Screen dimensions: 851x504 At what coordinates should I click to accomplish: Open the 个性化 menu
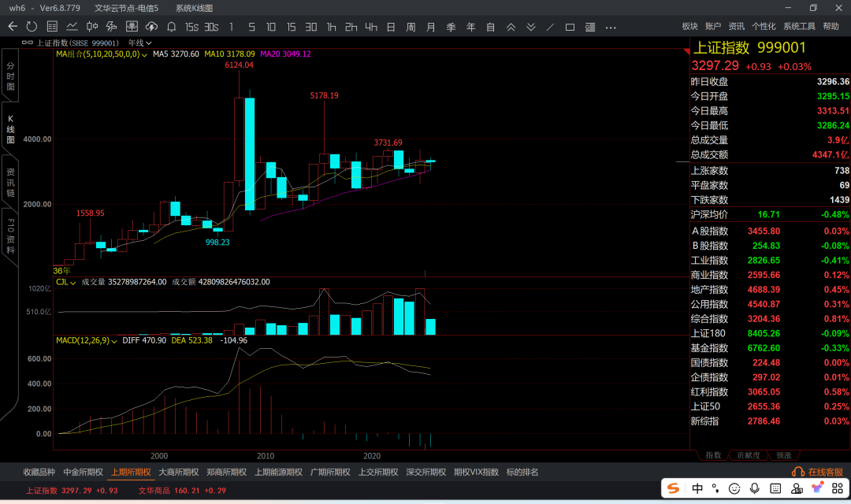pyautogui.click(x=764, y=26)
